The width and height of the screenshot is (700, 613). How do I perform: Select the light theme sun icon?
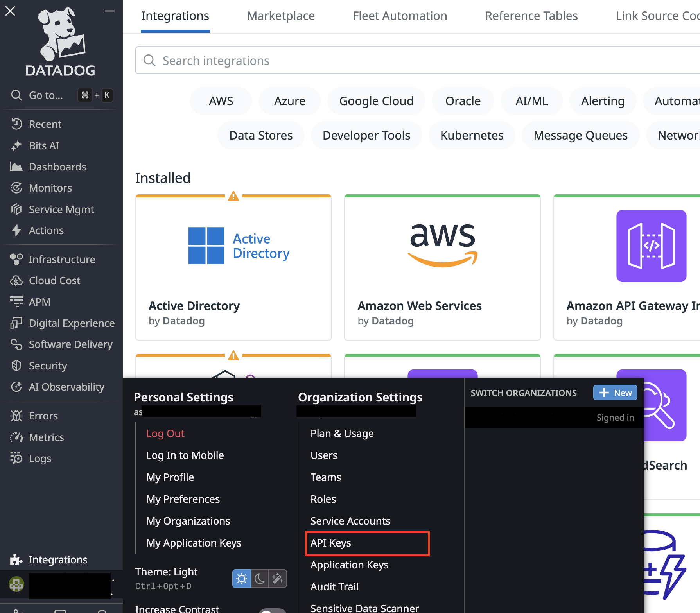point(242,579)
